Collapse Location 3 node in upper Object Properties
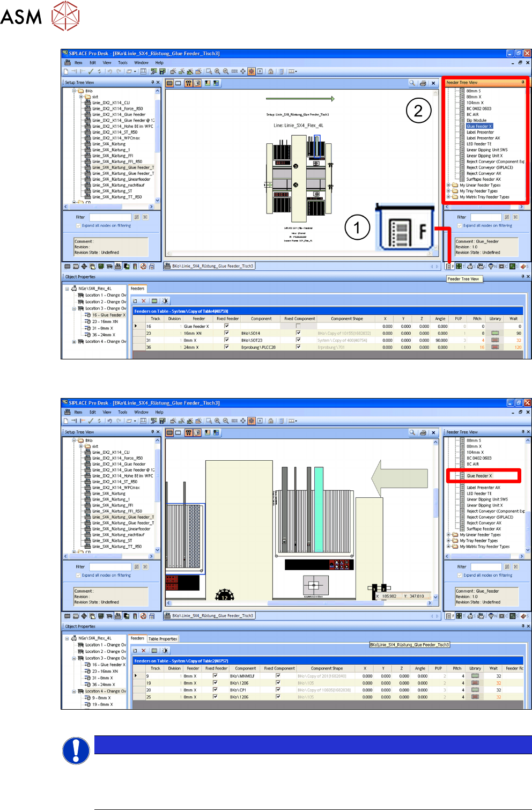 point(74,308)
